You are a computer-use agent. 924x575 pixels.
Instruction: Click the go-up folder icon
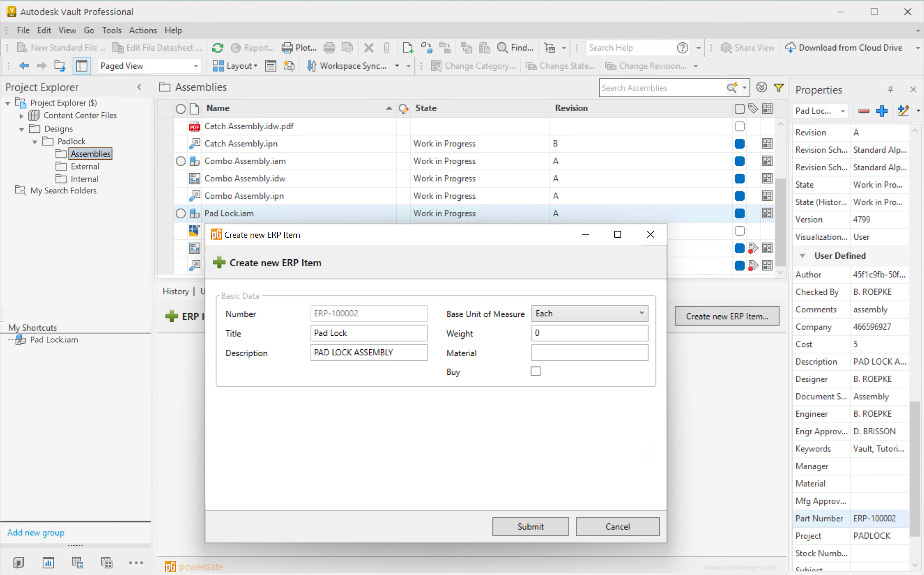(60, 66)
